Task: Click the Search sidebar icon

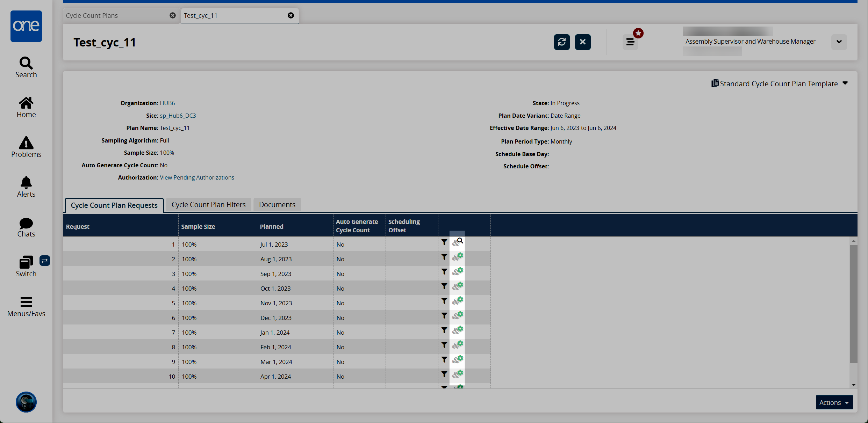Action: pos(26,67)
